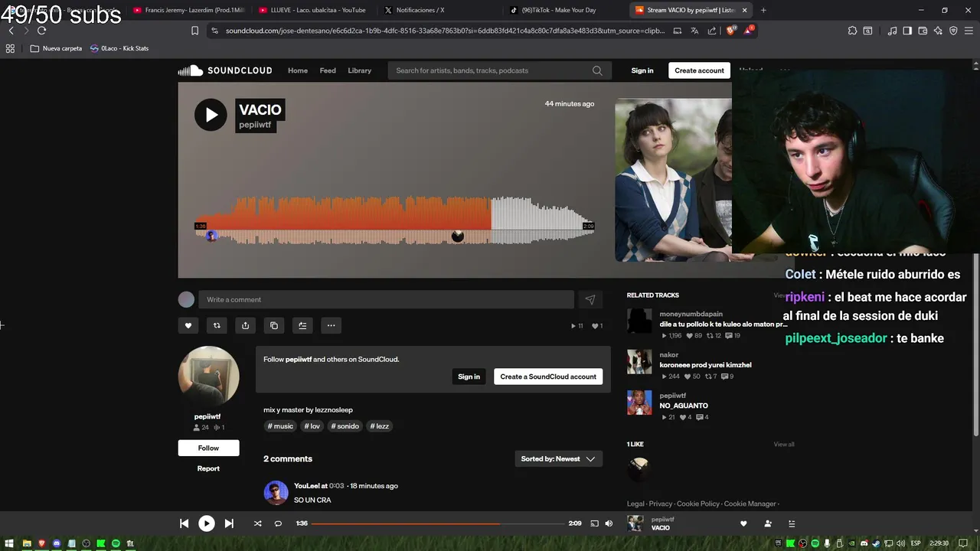Go to the Home tab in SoundCloud header

298,70
